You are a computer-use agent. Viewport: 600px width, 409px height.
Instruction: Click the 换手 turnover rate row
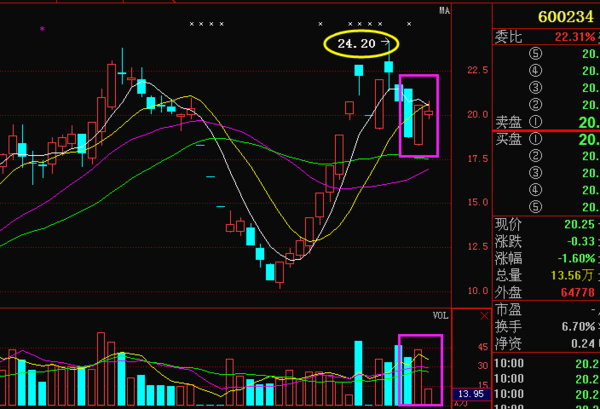pyautogui.click(x=546, y=326)
